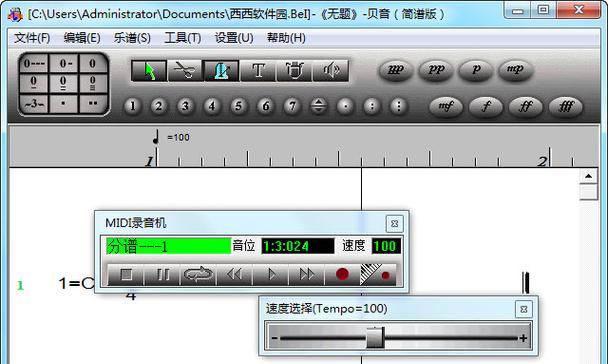608x364 pixels.
Task: Toggle the whole-note 0--- duration button
Action: (34, 63)
